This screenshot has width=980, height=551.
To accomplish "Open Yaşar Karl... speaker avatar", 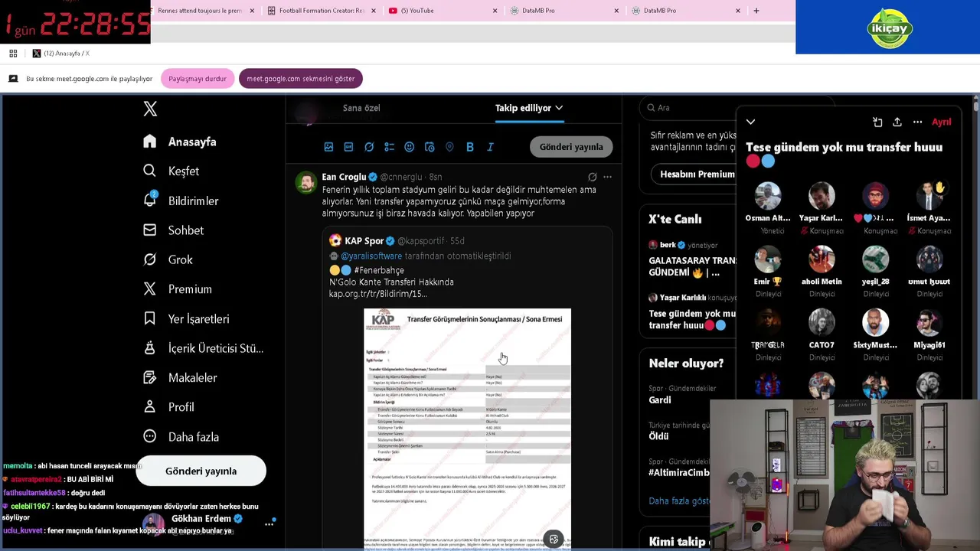I will [x=822, y=197].
